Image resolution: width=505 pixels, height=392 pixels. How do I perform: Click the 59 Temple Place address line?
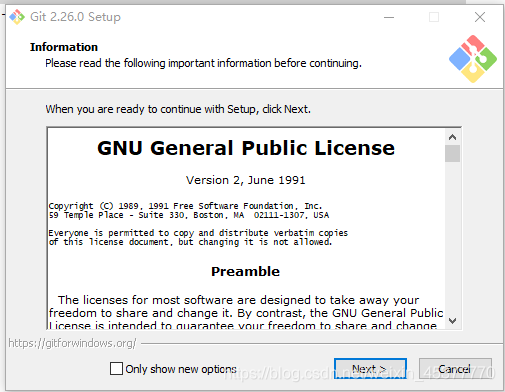coord(189,215)
